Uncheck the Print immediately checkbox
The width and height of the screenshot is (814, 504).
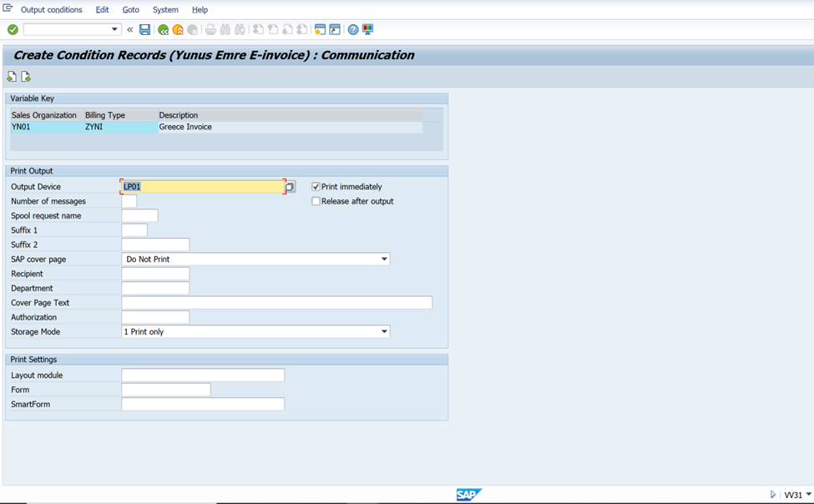coord(316,186)
